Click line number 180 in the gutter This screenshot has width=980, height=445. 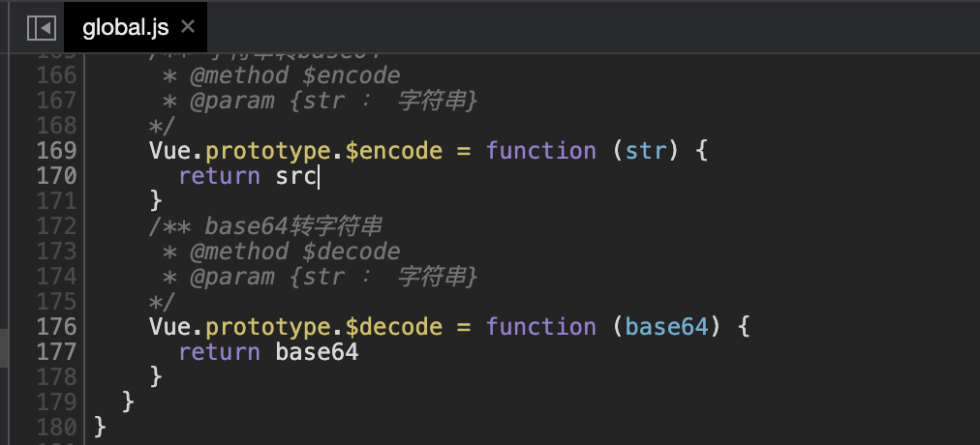click(x=56, y=426)
